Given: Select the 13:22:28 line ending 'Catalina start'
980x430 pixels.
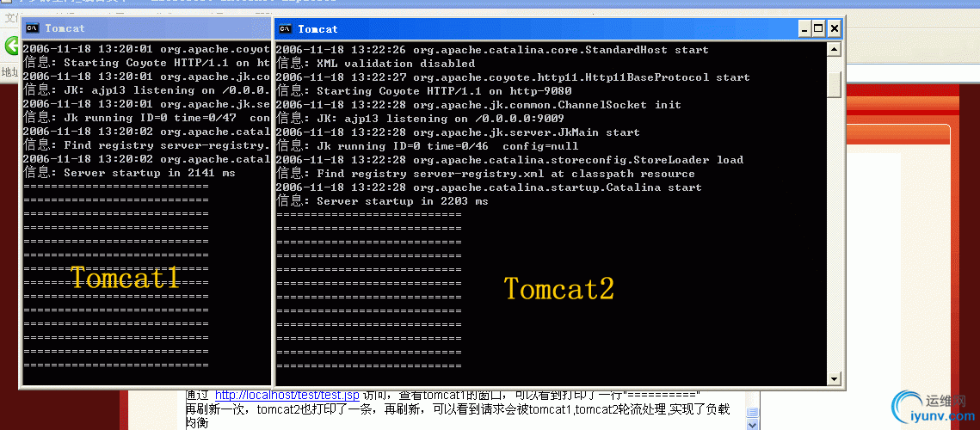Looking at the screenshot, I should coord(489,187).
